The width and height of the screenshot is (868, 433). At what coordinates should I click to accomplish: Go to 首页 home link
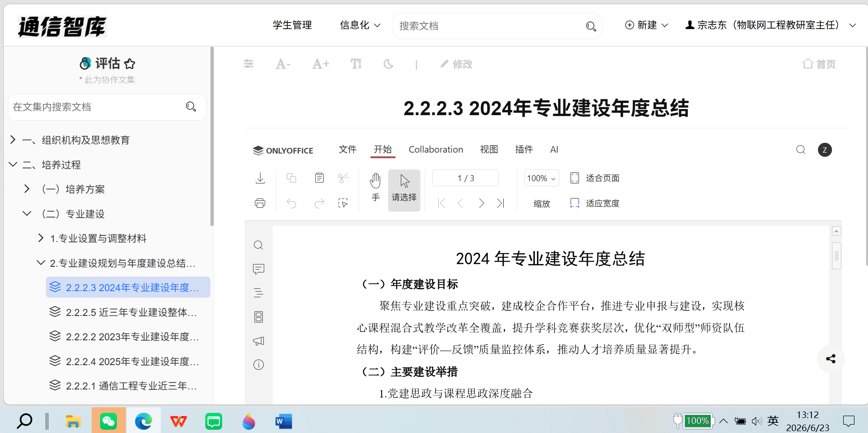(x=819, y=64)
